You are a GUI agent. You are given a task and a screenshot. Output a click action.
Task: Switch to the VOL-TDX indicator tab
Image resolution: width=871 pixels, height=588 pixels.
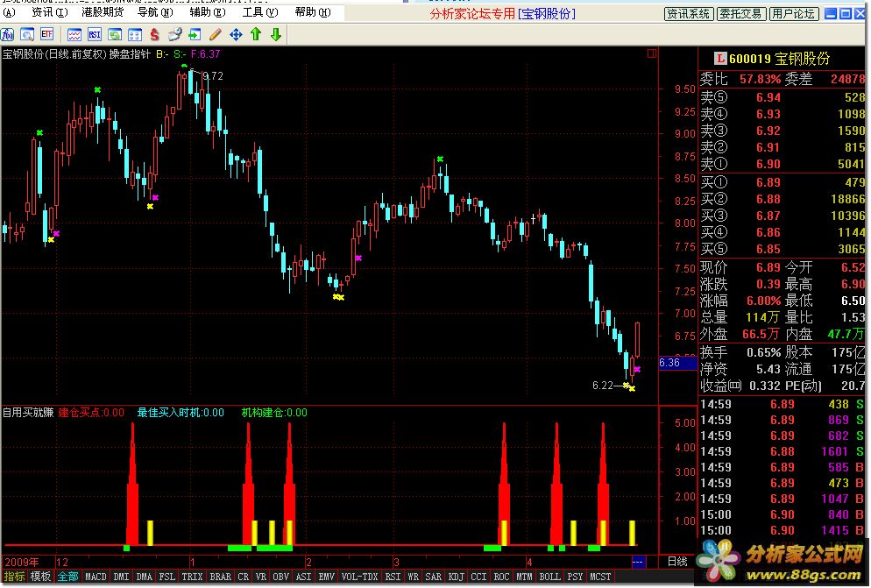click(360, 577)
